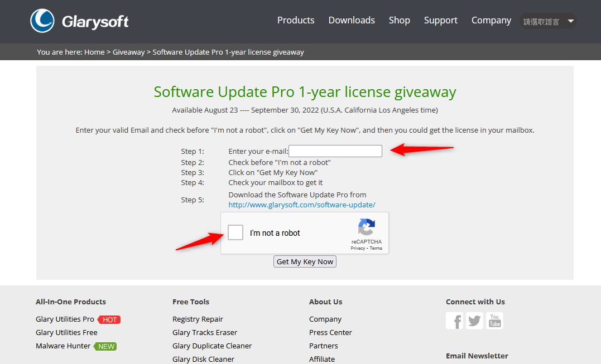Go to Home in breadcrumb
The height and width of the screenshot is (364, 601).
[x=94, y=52]
